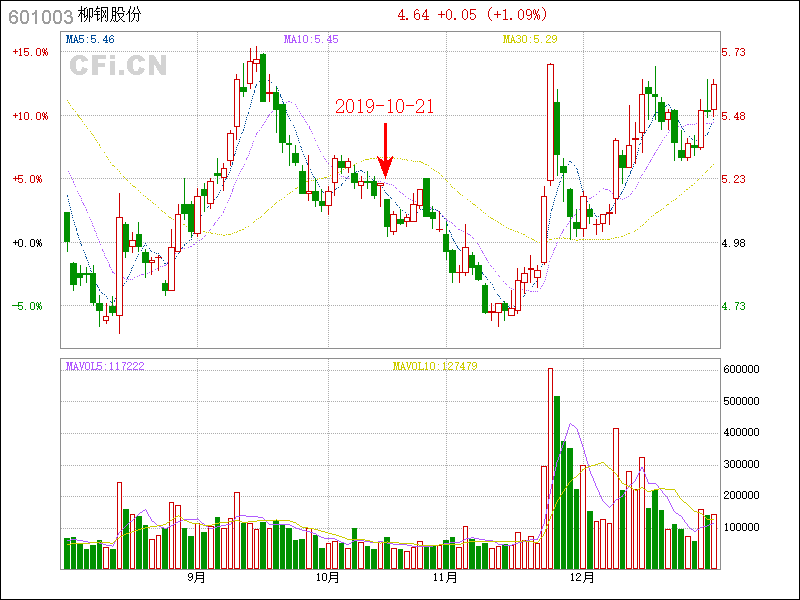
Task: Click the 5.23 price axis label
Action: (x=733, y=179)
